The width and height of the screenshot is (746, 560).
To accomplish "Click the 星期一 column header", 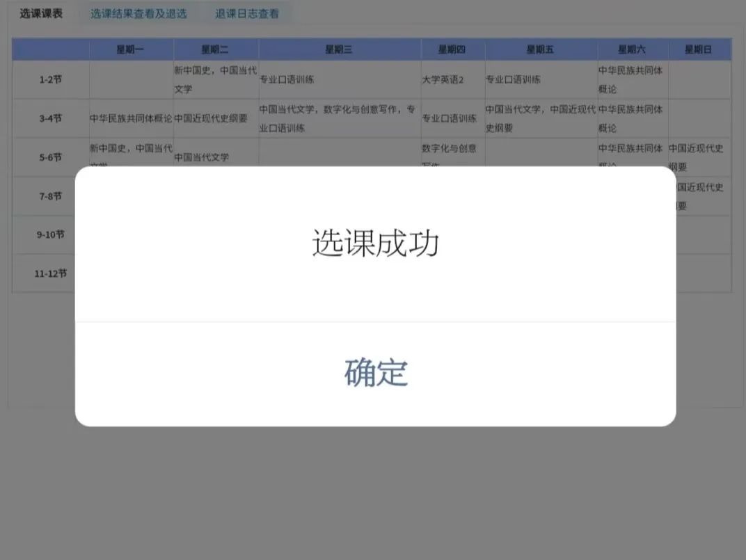I will click(x=132, y=49).
